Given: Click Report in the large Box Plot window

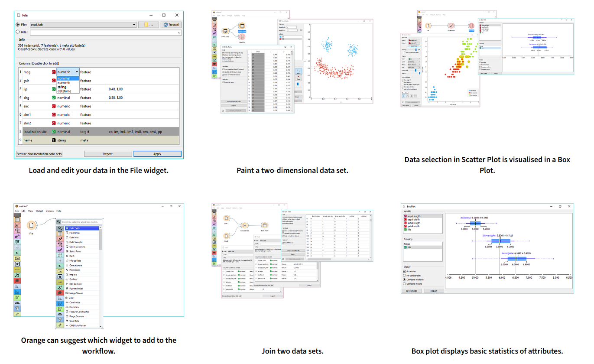Looking at the screenshot, I should 433,291.
